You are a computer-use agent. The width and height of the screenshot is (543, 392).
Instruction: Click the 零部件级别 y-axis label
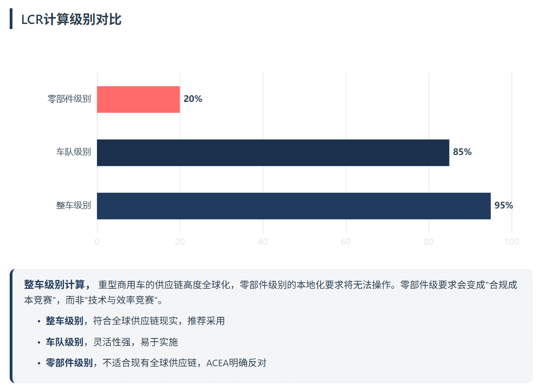pyautogui.click(x=69, y=99)
